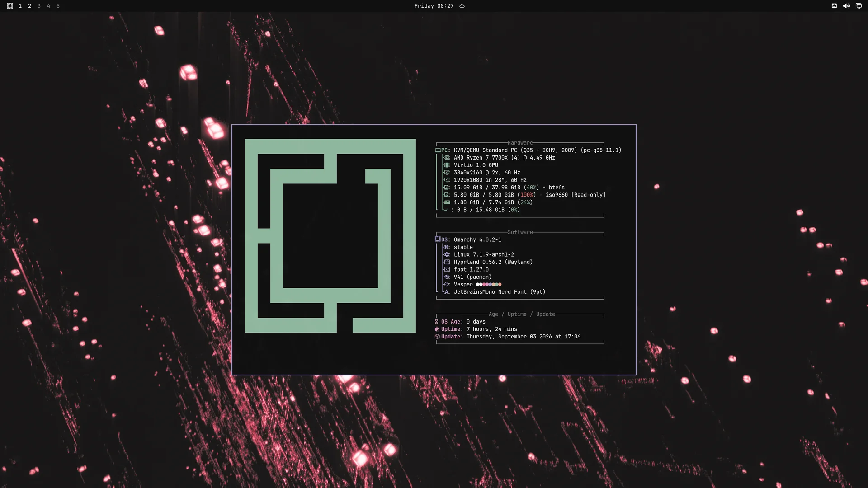Switch to workspace 1
This screenshot has height=488, width=868.
tap(20, 6)
